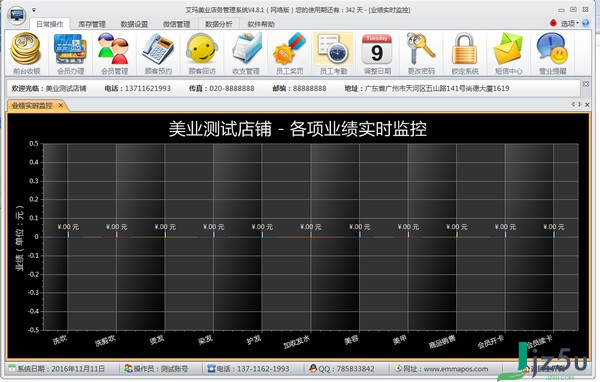Switch to 数据设置 ribbon tab
This screenshot has width=600, height=382.
(x=134, y=24)
